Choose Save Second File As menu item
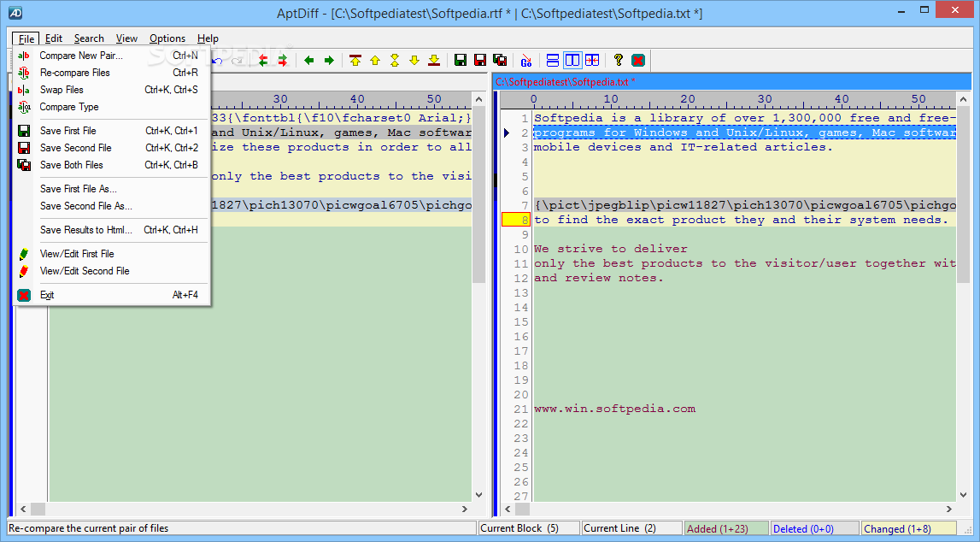The image size is (980, 542). [111, 206]
